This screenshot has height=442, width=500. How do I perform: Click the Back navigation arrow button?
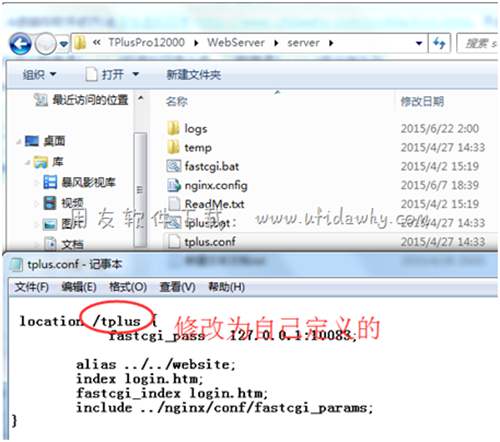pyautogui.click(x=20, y=44)
